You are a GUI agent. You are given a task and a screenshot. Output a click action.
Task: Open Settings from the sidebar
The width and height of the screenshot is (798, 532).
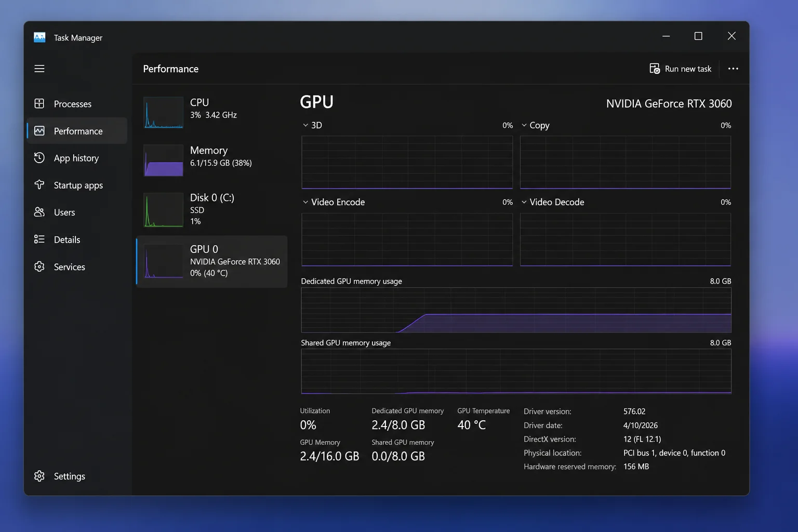click(x=77, y=476)
